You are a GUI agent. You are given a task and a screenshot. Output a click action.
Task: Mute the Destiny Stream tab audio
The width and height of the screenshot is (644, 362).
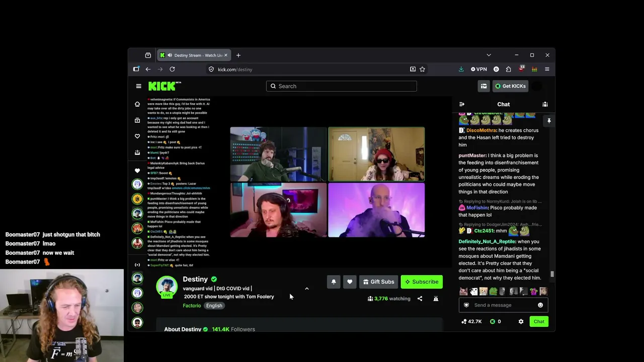(x=170, y=55)
